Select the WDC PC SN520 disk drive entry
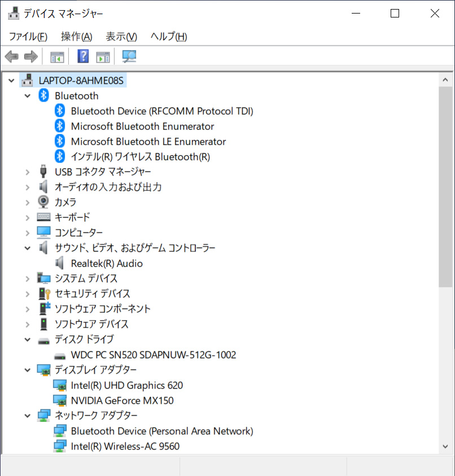455x476 pixels. (x=154, y=355)
